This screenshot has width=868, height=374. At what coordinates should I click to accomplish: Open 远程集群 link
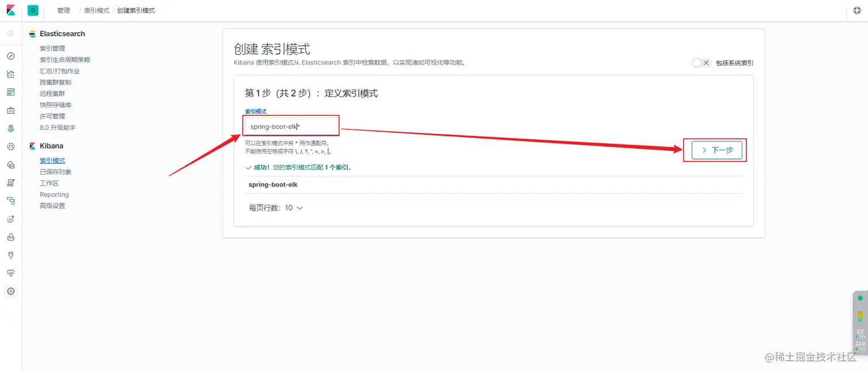[x=52, y=94]
